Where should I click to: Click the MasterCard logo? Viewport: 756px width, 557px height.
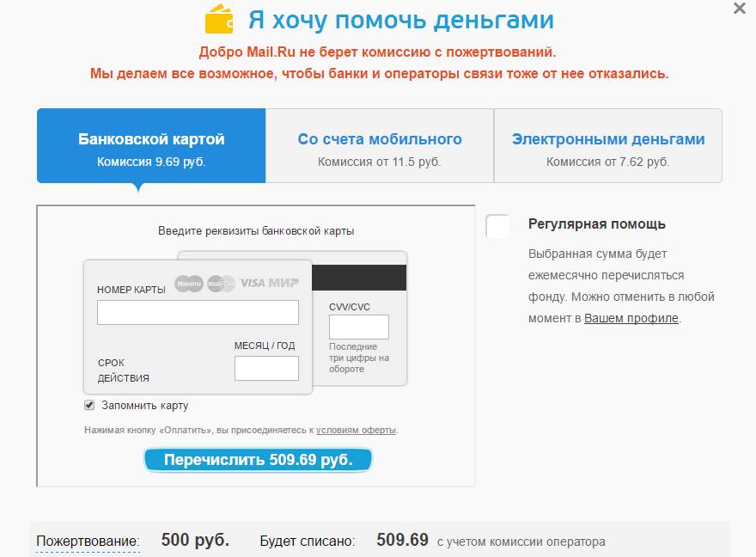(x=221, y=283)
